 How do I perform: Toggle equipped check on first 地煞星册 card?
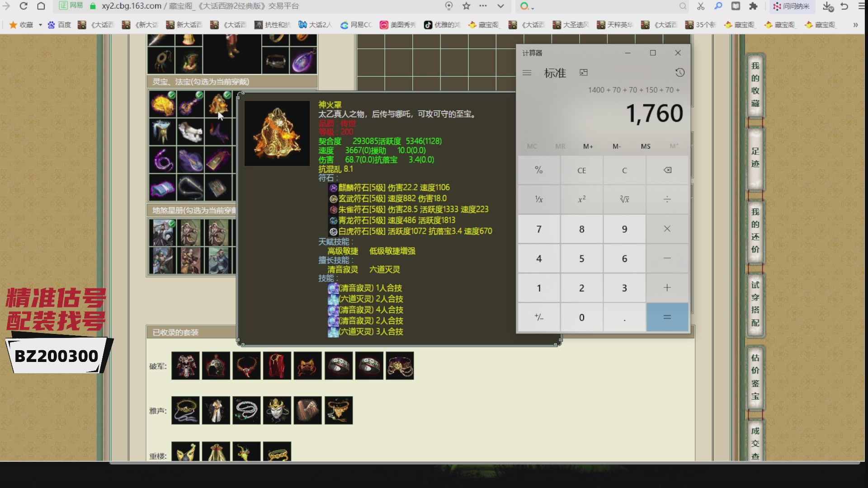click(x=171, y=224)
